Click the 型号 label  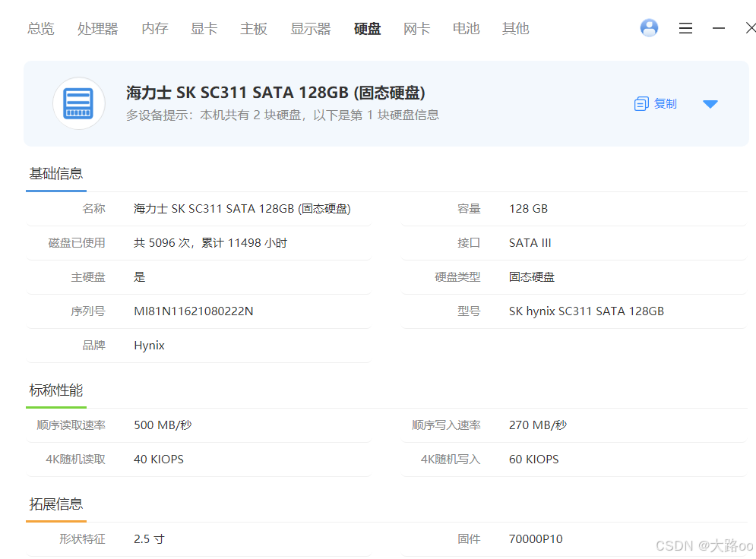click(x=469, y=311)
